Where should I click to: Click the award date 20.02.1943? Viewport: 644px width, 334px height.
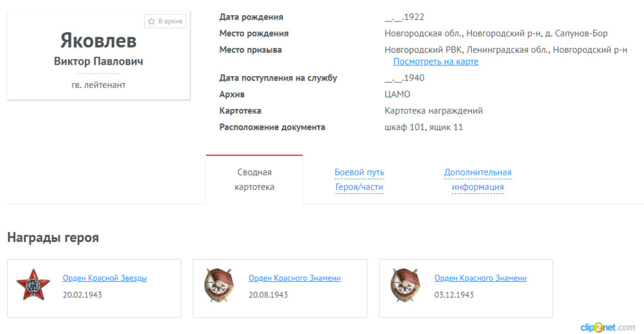[82, 294]
